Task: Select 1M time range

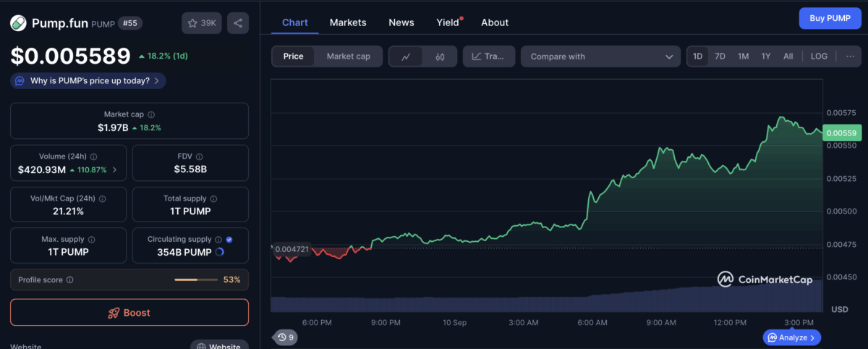Action: (x=743, y=56)
